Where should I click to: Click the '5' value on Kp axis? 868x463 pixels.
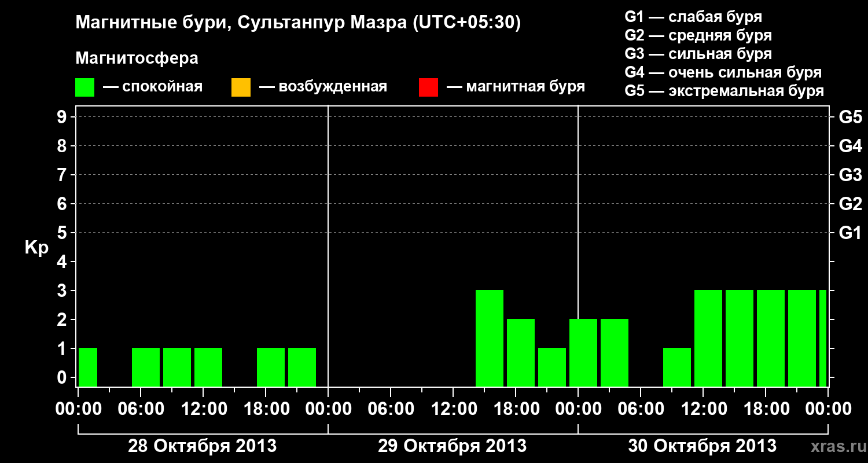click(63, 233)
